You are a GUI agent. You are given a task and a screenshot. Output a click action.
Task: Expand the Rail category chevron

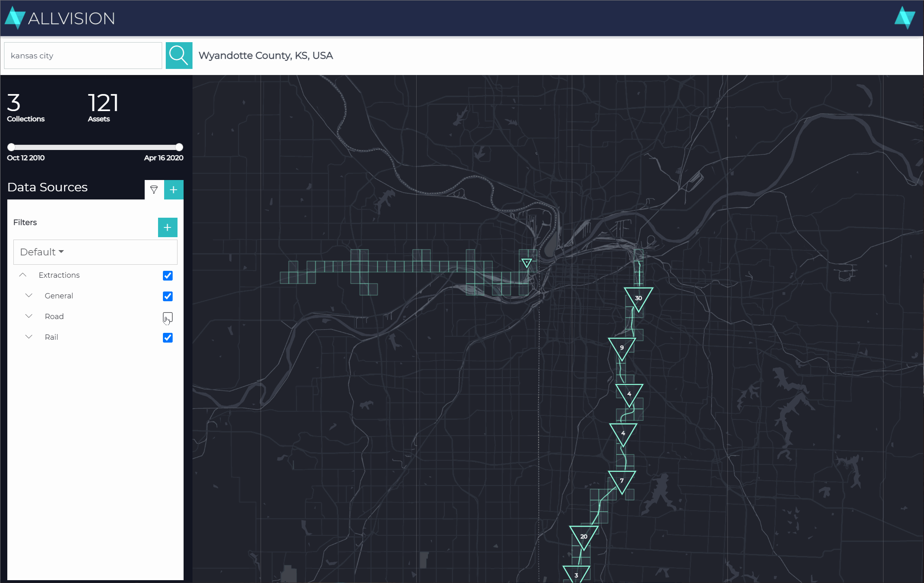29,337
